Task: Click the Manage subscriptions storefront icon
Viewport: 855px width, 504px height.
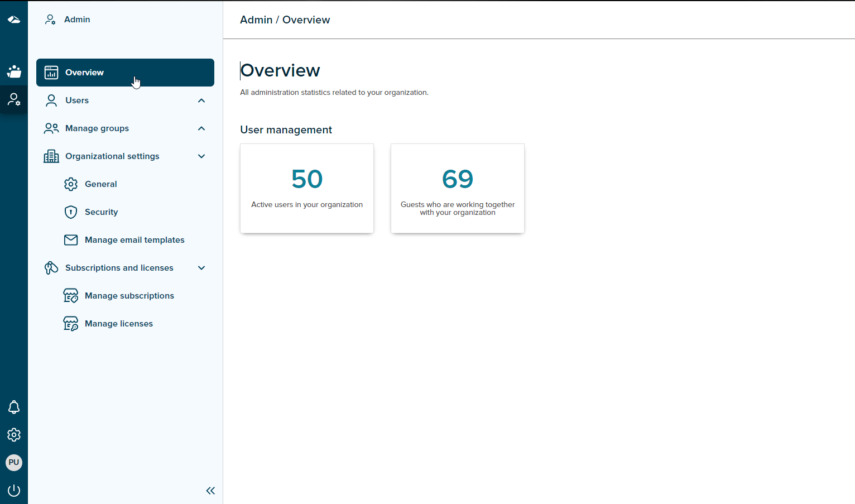Action: [x=71, y=295]
